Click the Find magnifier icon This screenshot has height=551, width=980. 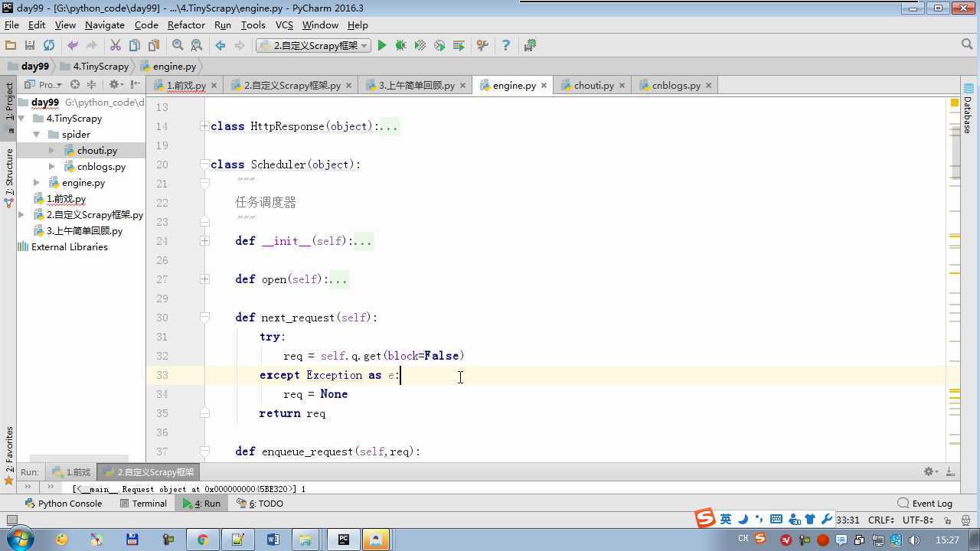coord(178,46)
